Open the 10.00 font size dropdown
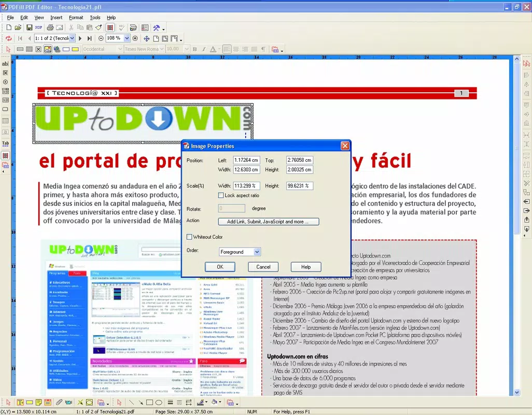532x415 pixels. pos(186,49)
